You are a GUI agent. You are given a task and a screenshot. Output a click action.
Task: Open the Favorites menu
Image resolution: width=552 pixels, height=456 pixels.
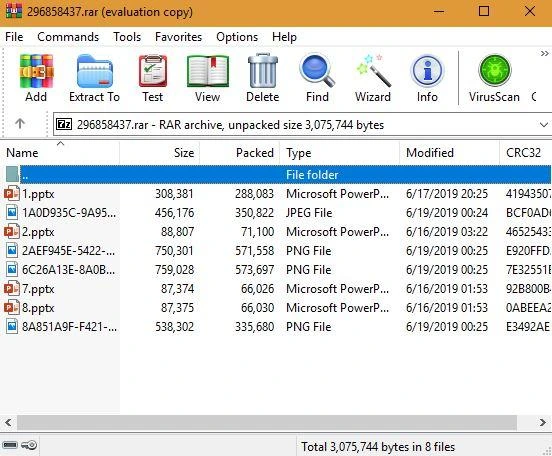coord(178,37)
